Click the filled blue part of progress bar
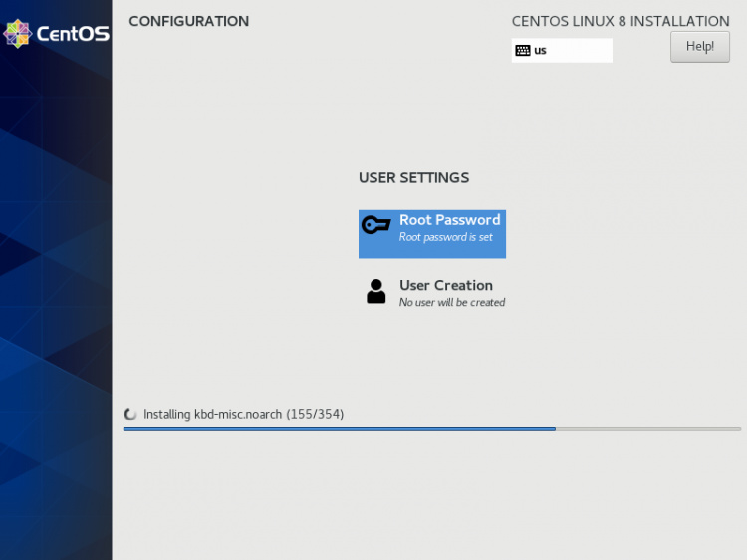The image size is (747, 560). pyautogui.click(x=339, y=428)
